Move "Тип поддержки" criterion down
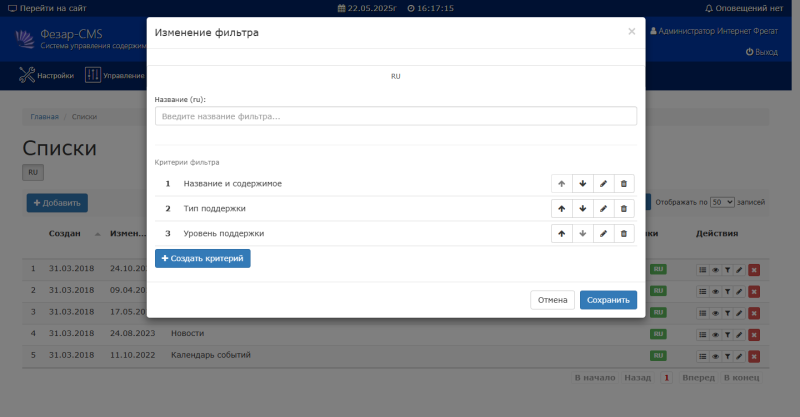Screen dimensions: 800x417 582,208
